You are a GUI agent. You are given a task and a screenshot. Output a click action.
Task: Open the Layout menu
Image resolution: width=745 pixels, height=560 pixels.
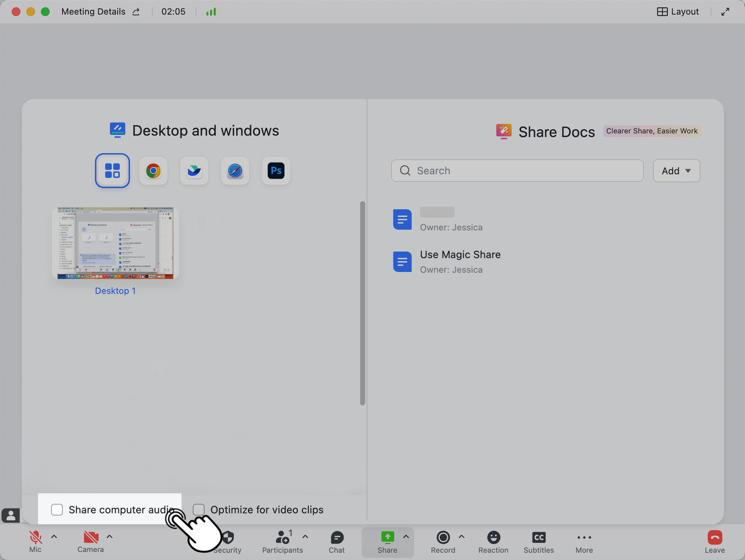point(677,11)
